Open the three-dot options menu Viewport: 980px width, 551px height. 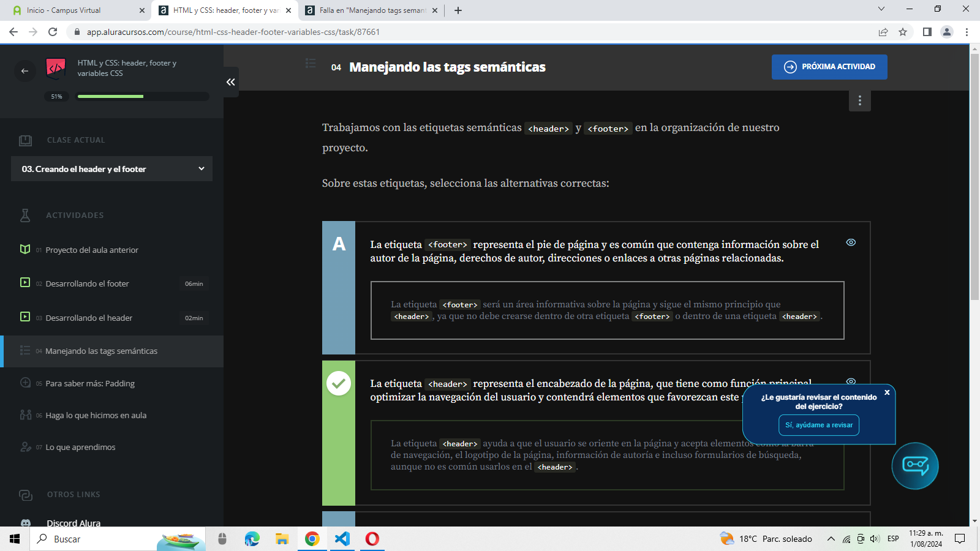859,100
